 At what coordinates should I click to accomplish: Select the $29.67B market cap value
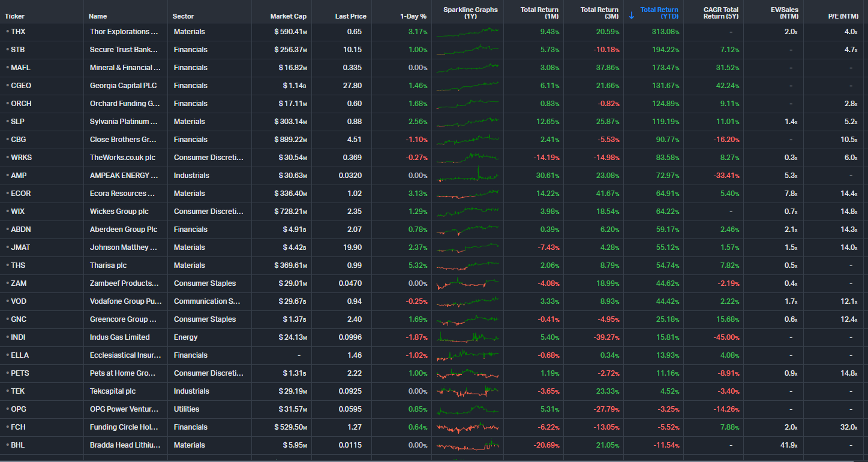[x=292, y=301]
